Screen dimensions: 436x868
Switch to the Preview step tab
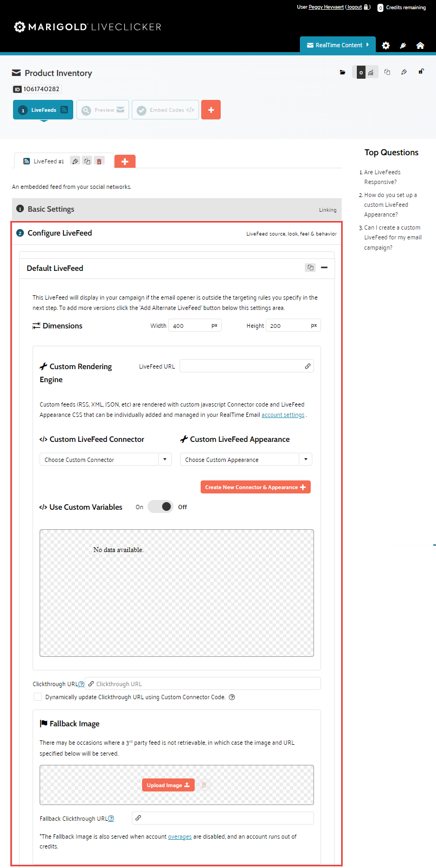tap(102, 110)
